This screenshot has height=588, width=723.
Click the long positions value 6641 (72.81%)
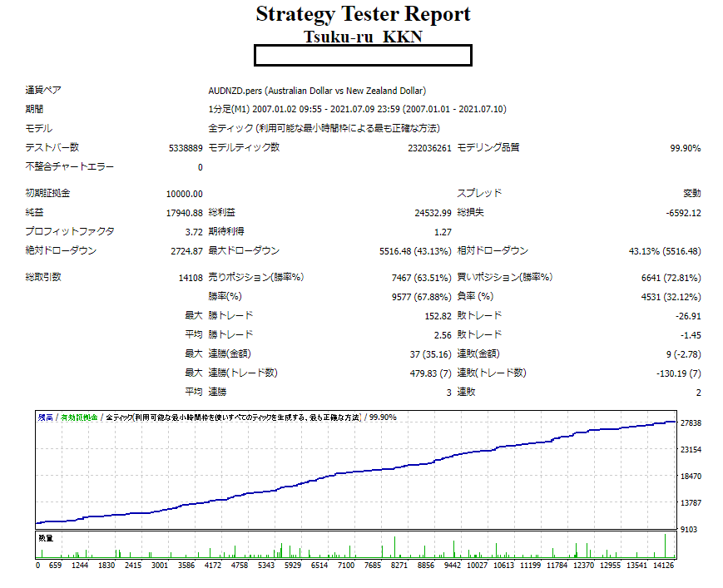pos(671,278)
